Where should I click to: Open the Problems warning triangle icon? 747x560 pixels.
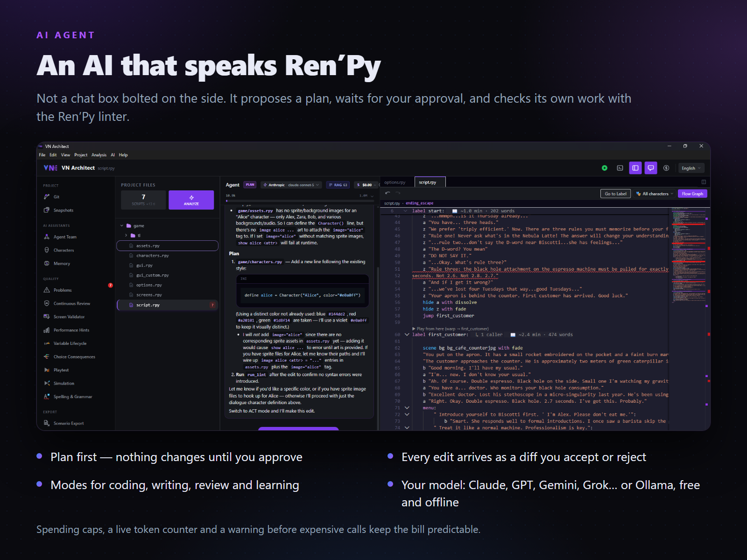(x=47, y=290)
